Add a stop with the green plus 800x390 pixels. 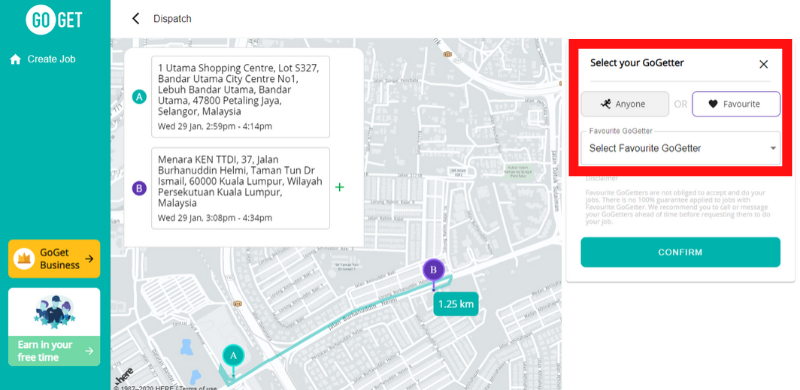[339, 187]
